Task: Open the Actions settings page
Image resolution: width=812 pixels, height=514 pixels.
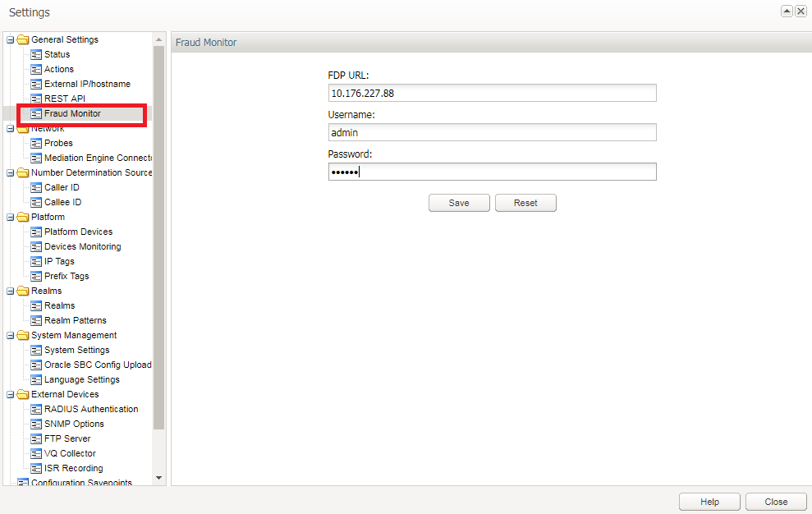Action: click(36, 69)
